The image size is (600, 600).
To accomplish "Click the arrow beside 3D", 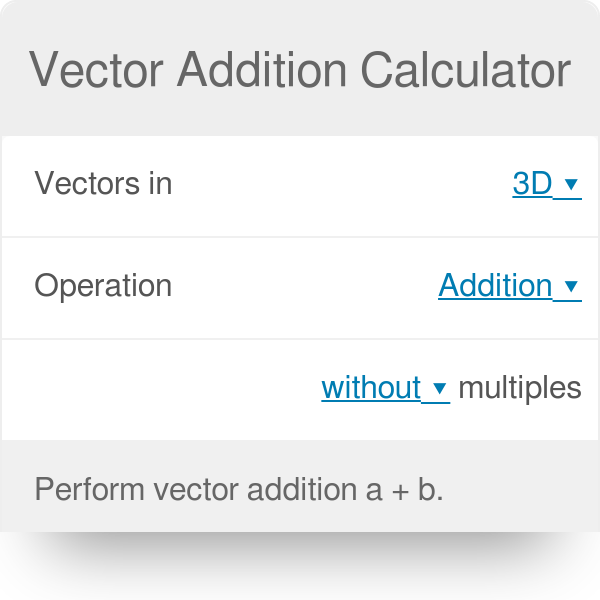I will [571, 185].
